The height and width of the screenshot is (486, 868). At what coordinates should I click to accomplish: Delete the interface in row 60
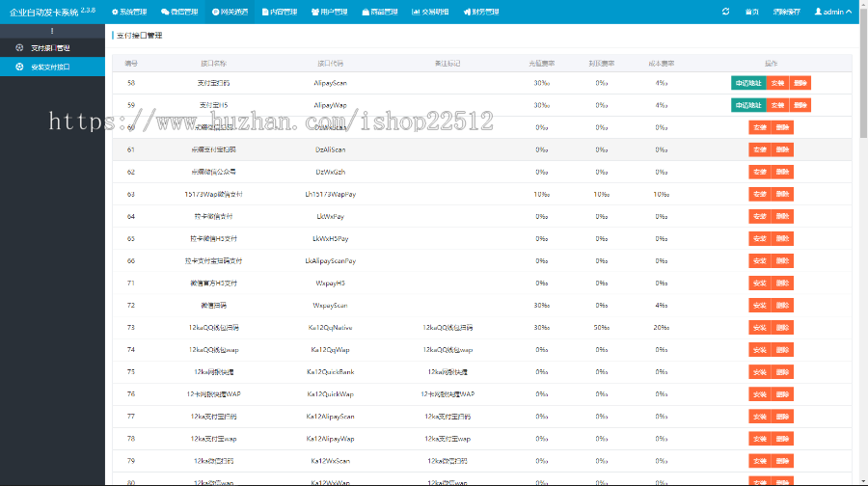pos(782,127)
